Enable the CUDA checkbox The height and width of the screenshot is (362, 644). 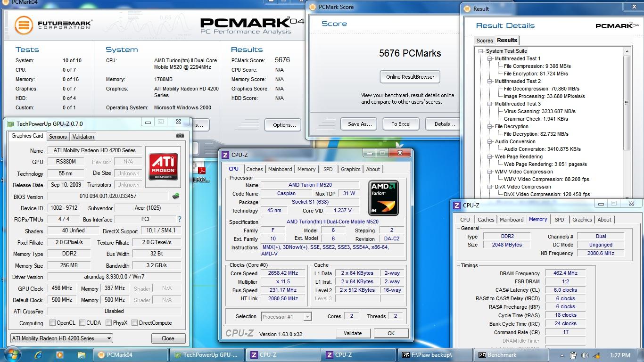pyautogui.click(x=82, y=323)
